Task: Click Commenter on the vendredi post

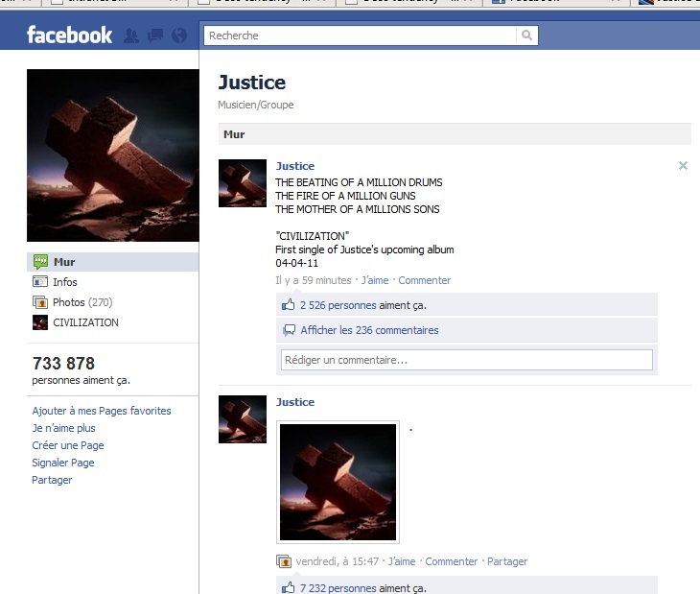Action: tap(452, 561)
